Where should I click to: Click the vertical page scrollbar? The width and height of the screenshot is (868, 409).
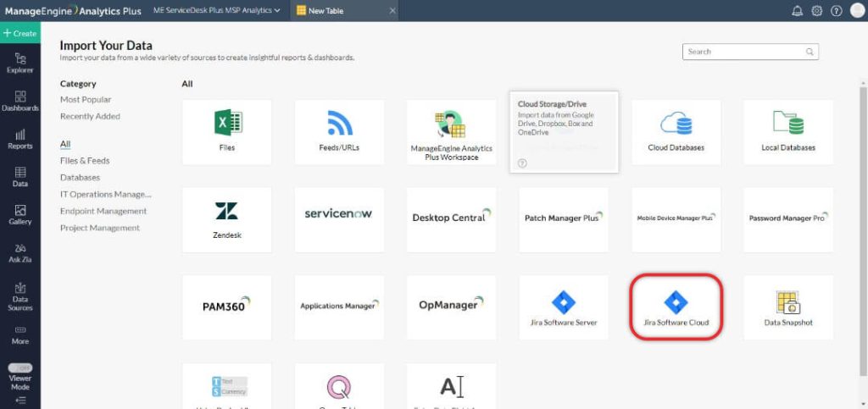862,232
